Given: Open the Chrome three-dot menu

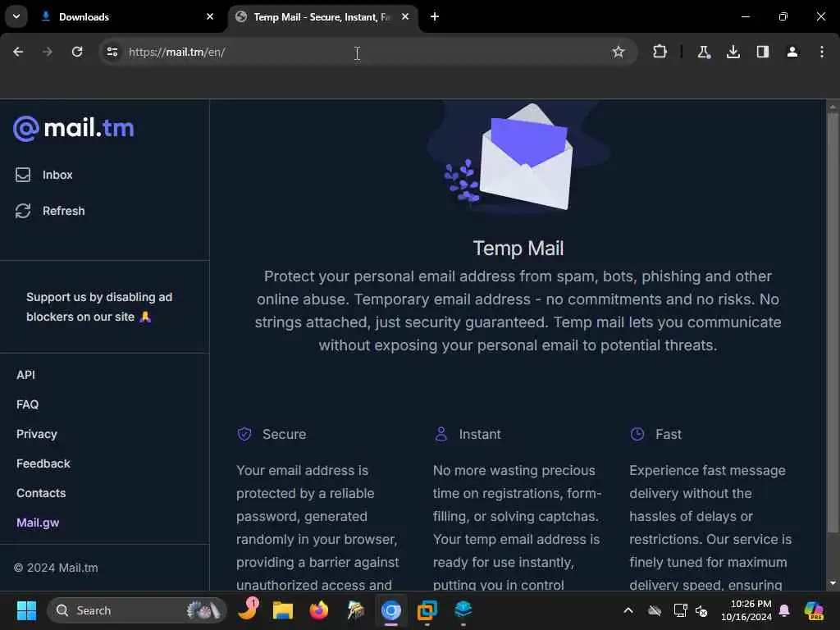Looking at the screenshot, I should coord(822,52).
